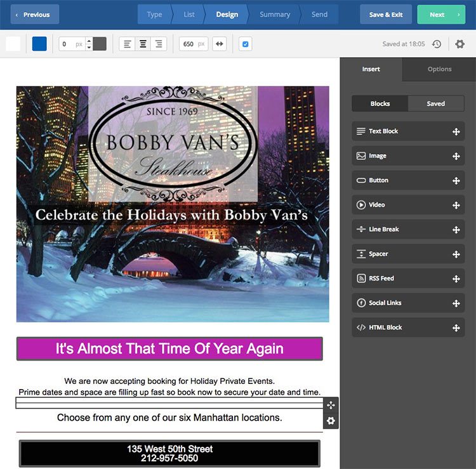Click 'Choose from any one of our six' text
This screenshot has width=476, height=469.
pos(169,418)
